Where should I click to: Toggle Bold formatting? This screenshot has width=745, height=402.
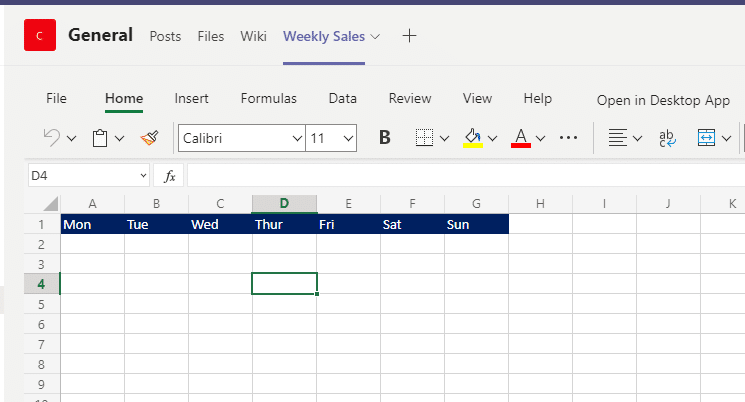pyautogui.click(x=385, y=138)
